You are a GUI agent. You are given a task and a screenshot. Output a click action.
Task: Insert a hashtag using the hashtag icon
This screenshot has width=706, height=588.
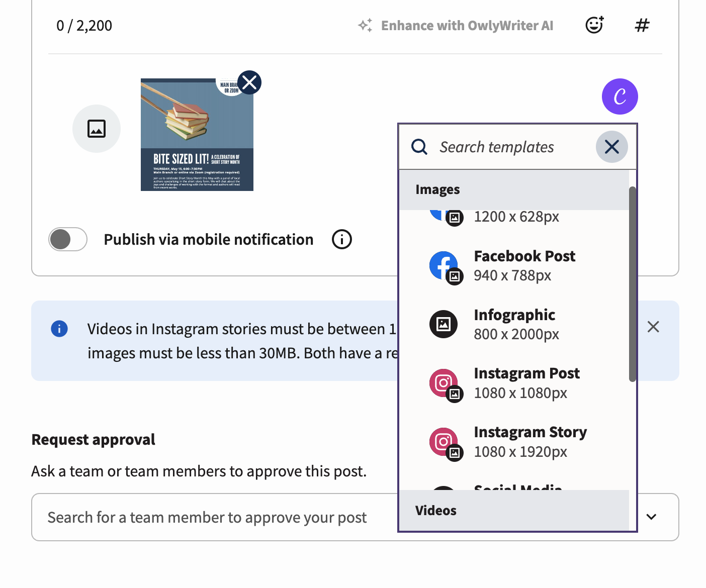(x=642, y=25)
